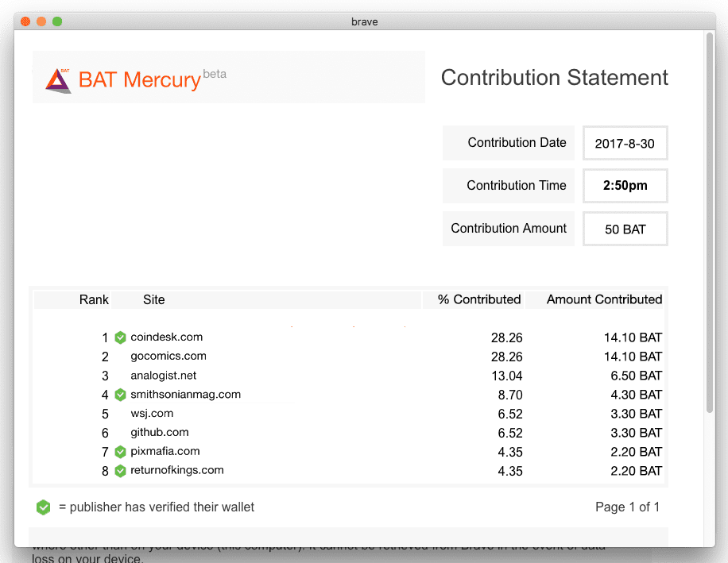
Task: Select the pixmafia.com site name
Action: [x=165, y=451]
